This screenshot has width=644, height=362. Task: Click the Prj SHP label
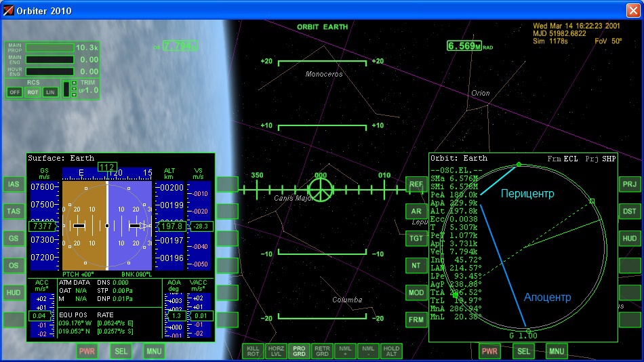pyautogui.click(x=601, y=159)
